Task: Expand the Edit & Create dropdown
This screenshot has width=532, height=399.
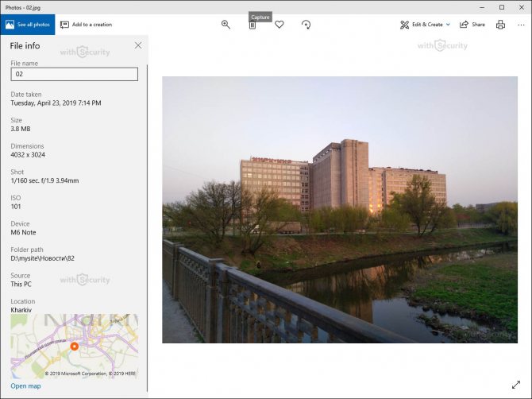Action: [x=448, y=25]
